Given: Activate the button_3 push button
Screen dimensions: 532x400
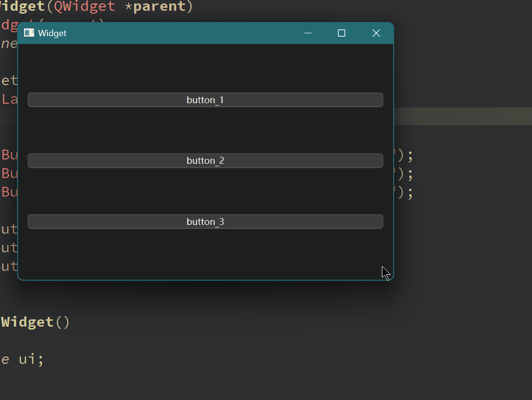Looking at the screenshot, I should 205,222.
